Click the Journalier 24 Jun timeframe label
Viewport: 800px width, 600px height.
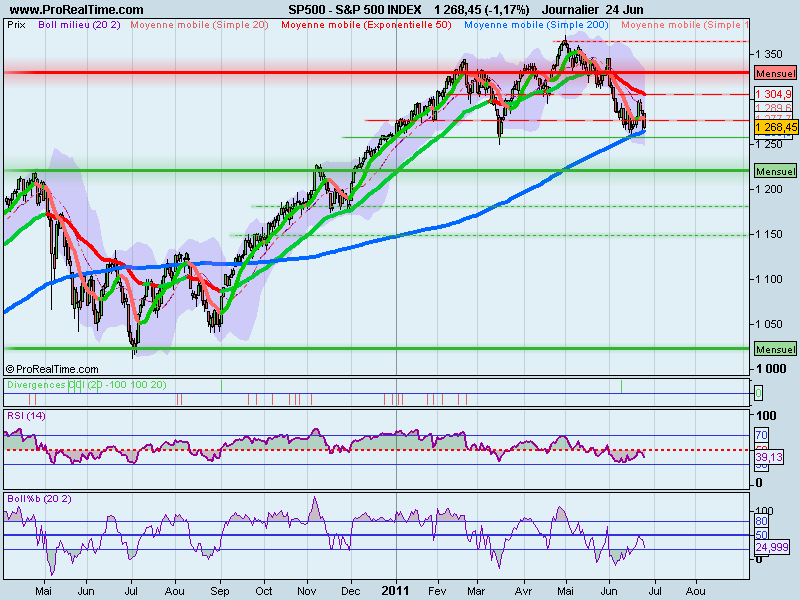tap(592, 9)
